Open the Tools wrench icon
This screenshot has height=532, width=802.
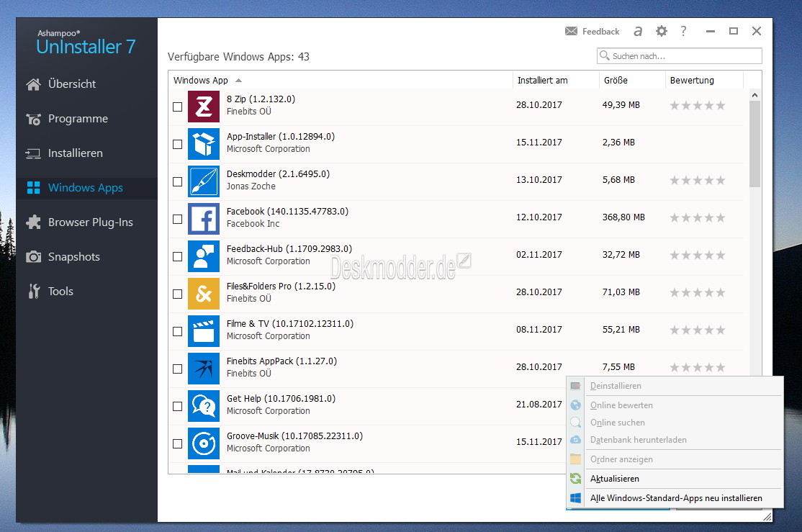click(34, 291)
